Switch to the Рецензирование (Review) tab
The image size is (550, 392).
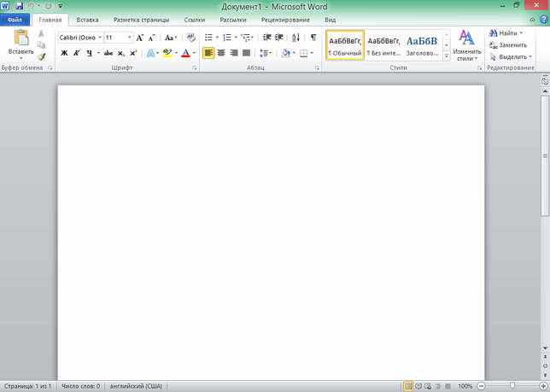tap(285, 20)
